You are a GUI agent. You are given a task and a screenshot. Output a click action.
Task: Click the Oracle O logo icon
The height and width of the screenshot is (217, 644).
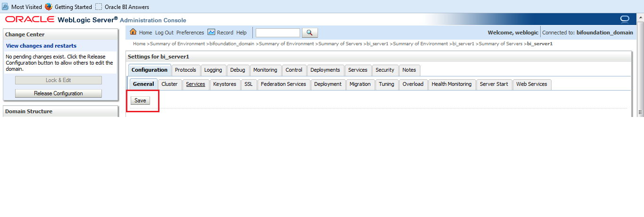(625, 19)
